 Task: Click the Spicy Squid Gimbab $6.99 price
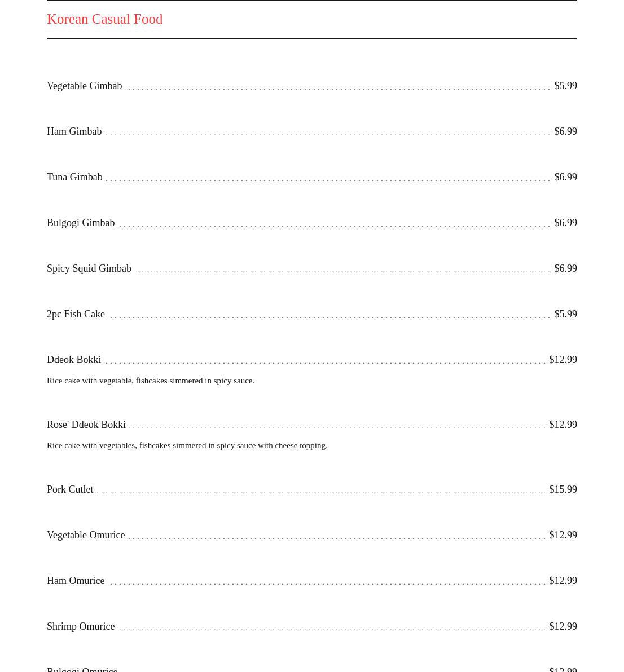coord(565,268)
